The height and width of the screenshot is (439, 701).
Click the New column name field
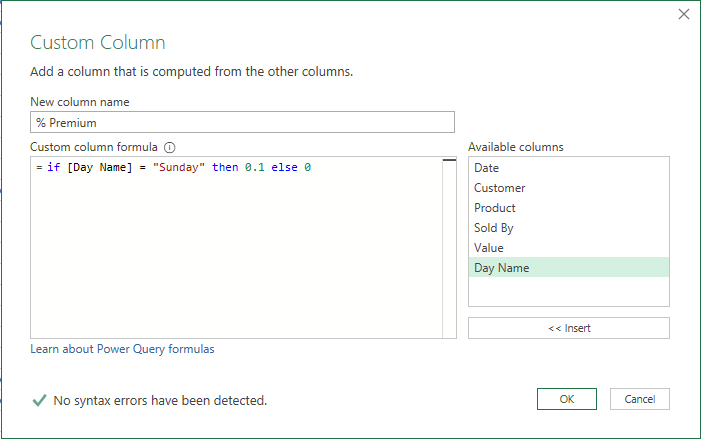coord(242,122)
